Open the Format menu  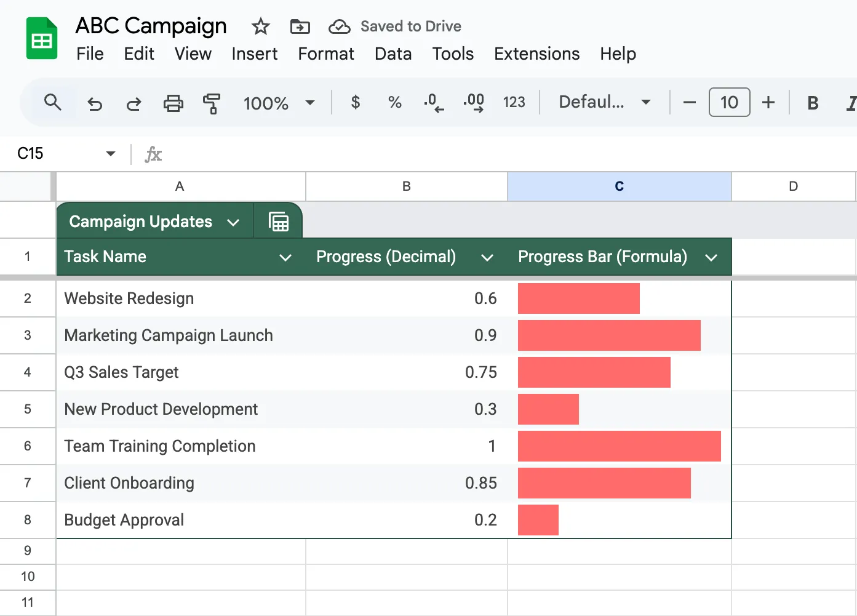326,54
